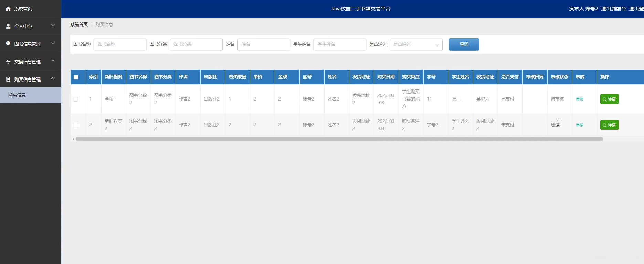Focus the 图书分类 search input
The image size is (644, 264).
point(196,44)
